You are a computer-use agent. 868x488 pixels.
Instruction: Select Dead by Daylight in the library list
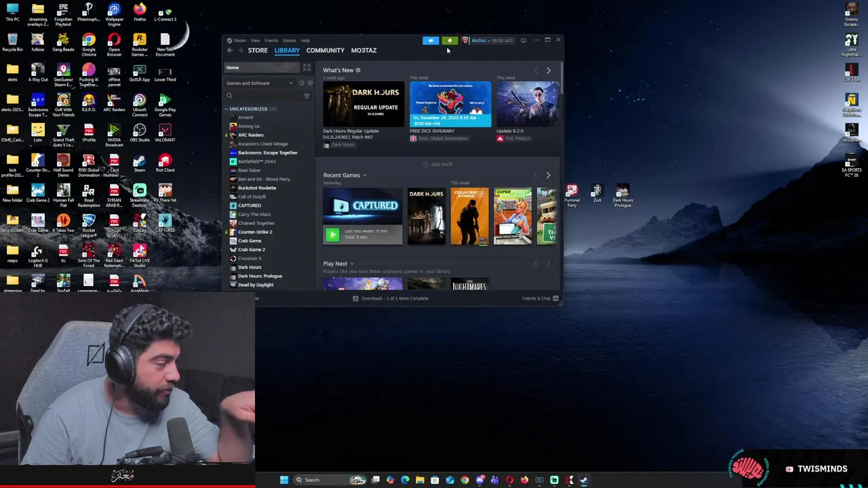point(256,285)
